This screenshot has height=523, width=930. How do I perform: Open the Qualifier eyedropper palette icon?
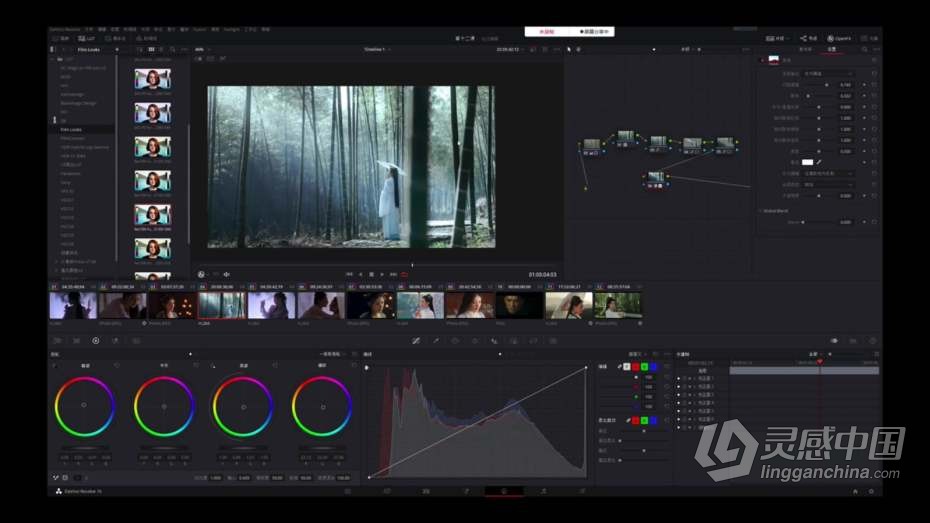point(436,341)
